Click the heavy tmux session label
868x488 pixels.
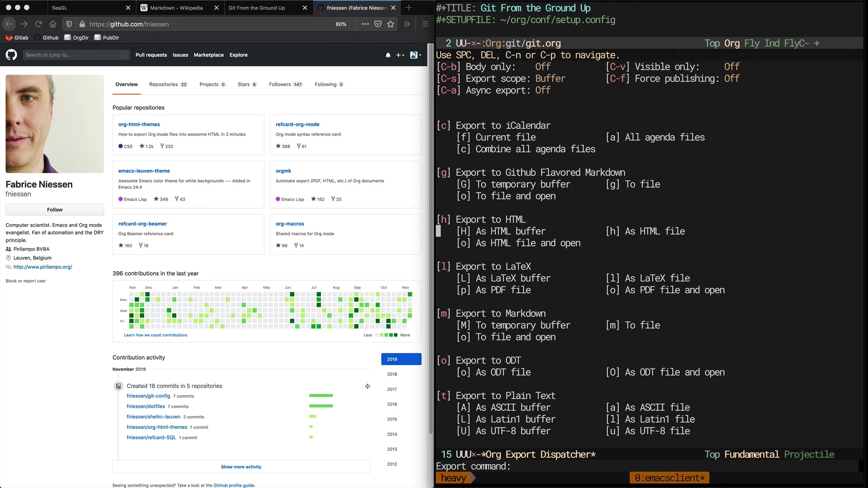tap(453, 478)
